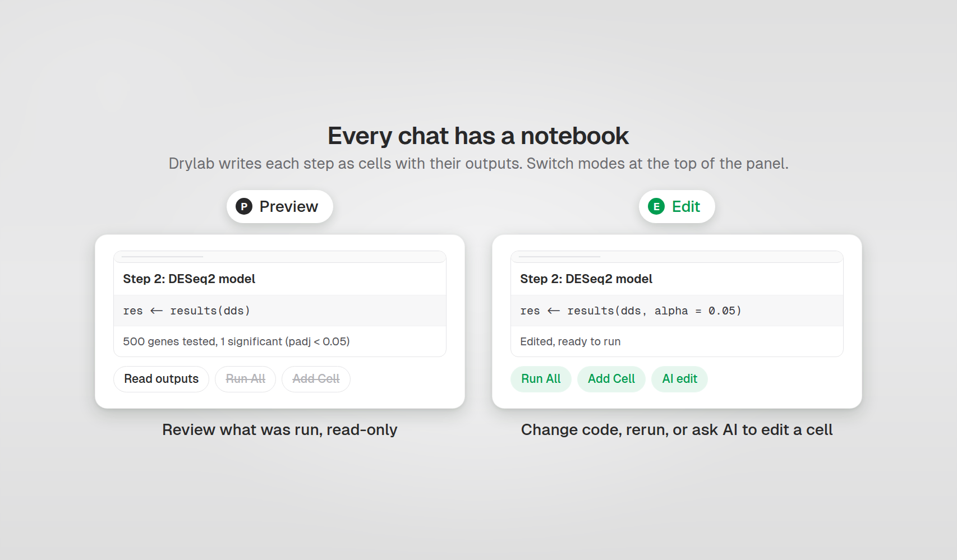Screen dimensions: 957x560
Task: Select code line 'res ← results(dds)' in Preview card
Action: (187, 311)
